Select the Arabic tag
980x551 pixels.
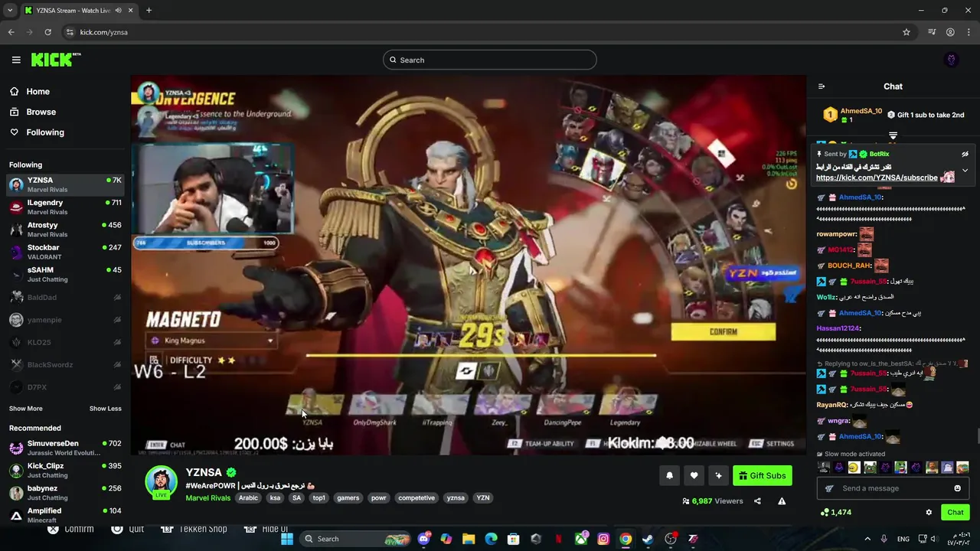(x=248, y=497)
